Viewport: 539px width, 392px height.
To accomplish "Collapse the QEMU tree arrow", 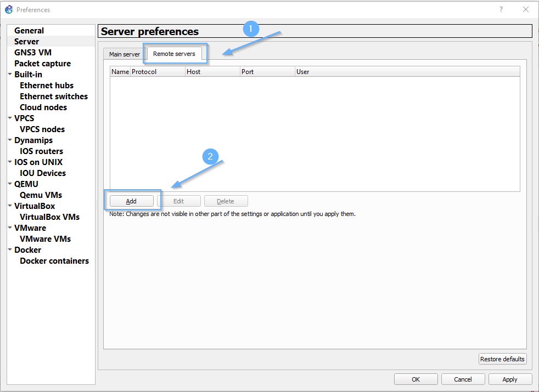I will point(10,184).
